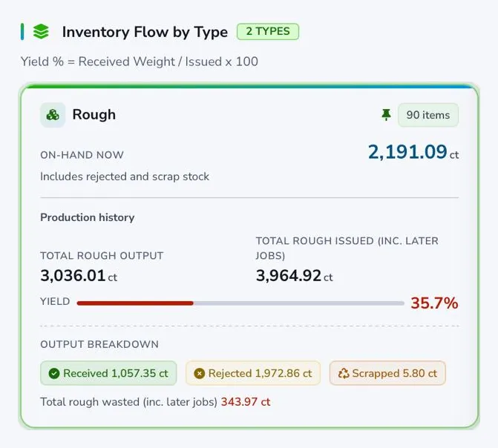Click the 3,036.01 ct output value

pyautogui.click(x=79, y=276)
